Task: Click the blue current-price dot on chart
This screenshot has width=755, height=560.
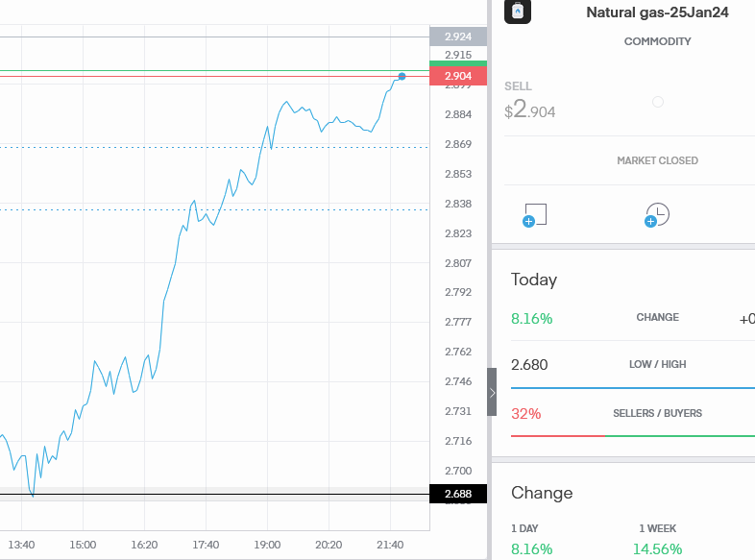Action: point(402,76)
